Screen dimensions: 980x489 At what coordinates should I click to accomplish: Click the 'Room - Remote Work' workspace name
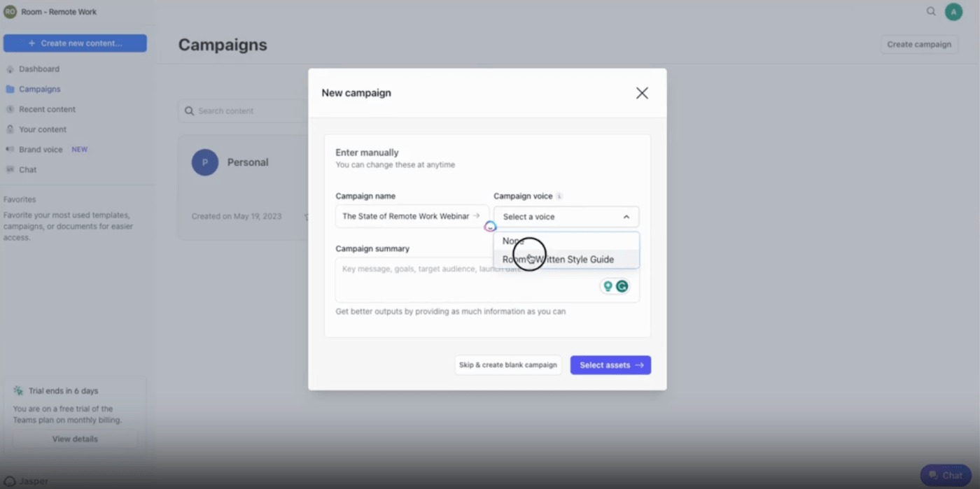click(59, 12)
